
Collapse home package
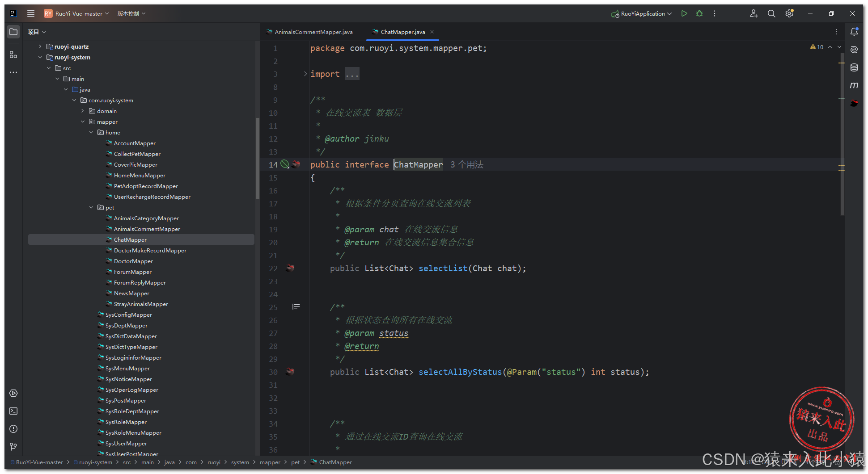(x=91, y=132)
